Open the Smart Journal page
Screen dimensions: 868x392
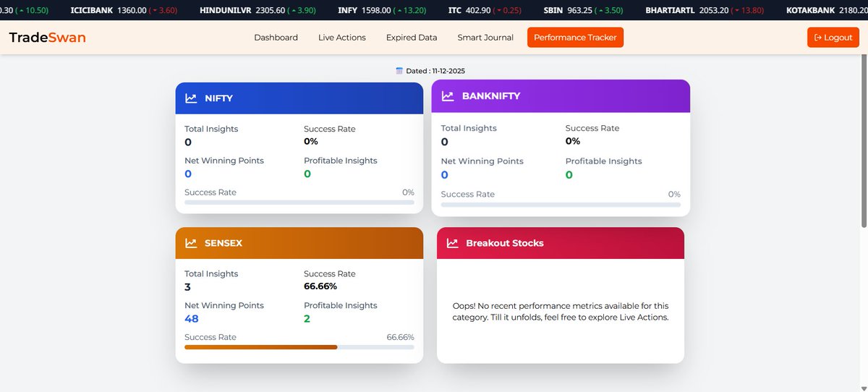485,38
